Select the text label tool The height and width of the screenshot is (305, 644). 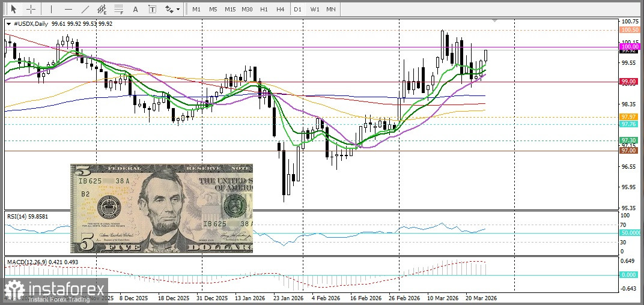(x=152, y=9)
